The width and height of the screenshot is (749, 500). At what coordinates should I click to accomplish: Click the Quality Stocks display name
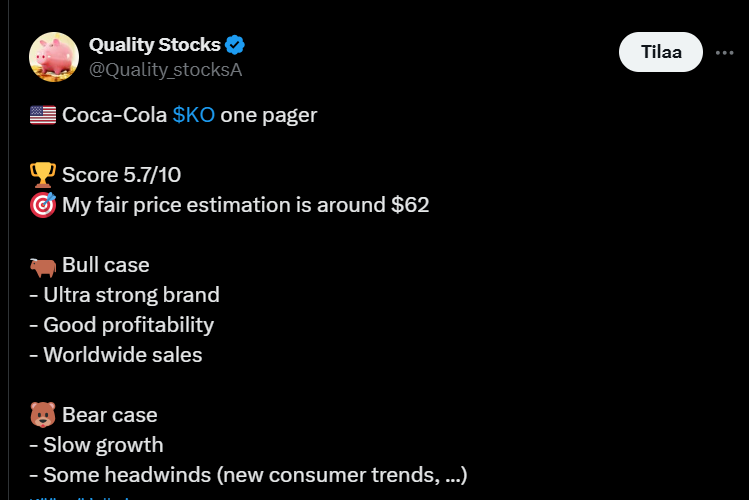[154, 44]
